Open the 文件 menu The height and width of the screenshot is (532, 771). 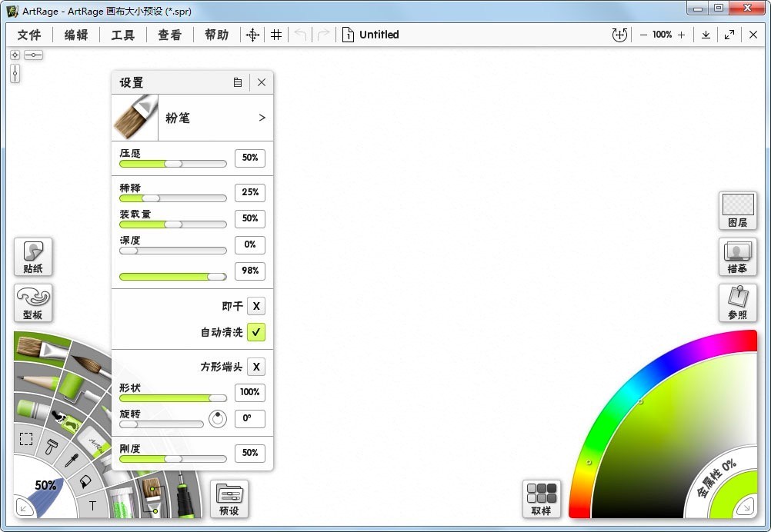click(x=28, y=35)
